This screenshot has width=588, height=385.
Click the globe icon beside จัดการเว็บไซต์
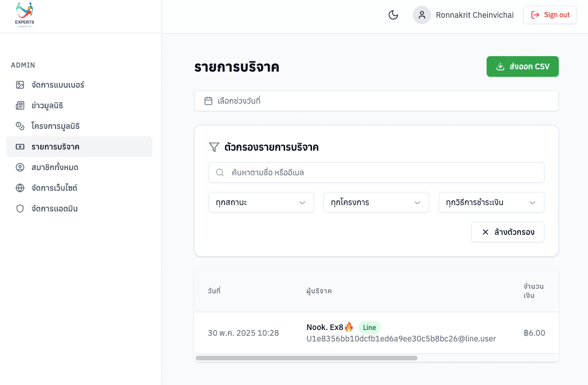20,188
